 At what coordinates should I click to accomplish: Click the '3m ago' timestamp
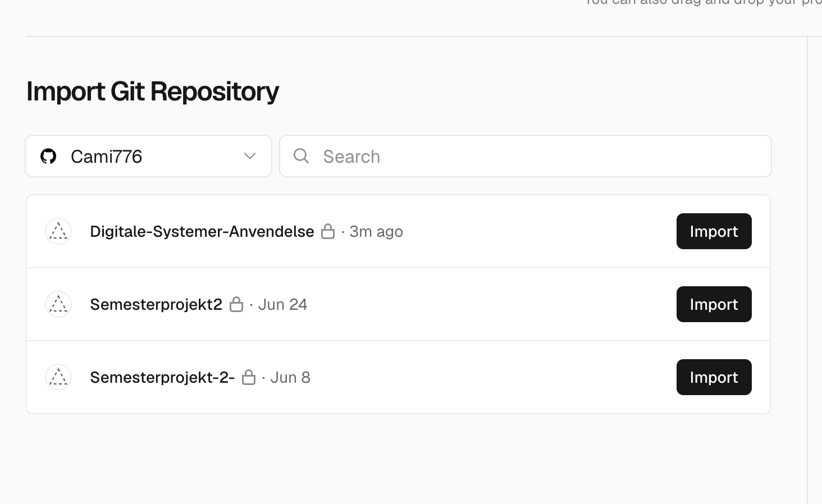tap(376, 231)
